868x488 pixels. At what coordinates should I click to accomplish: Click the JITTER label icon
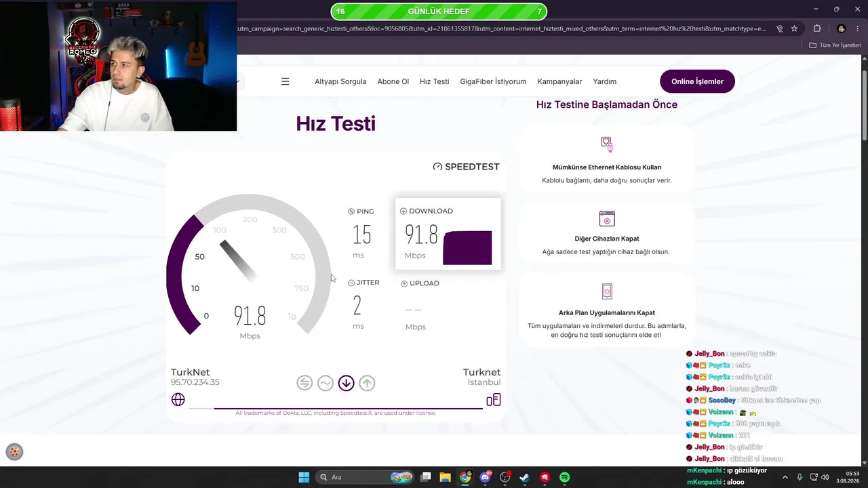pos(351,283)
